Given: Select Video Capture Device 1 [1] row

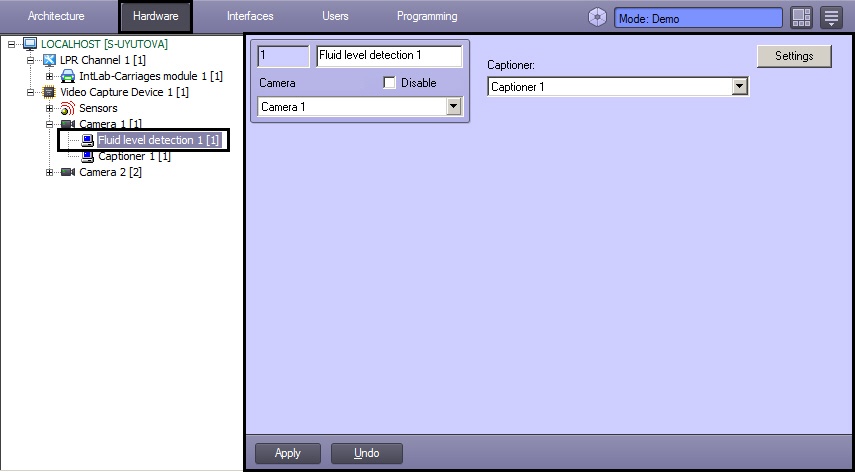Looking at the screenshot, I should tap(124, 92).
